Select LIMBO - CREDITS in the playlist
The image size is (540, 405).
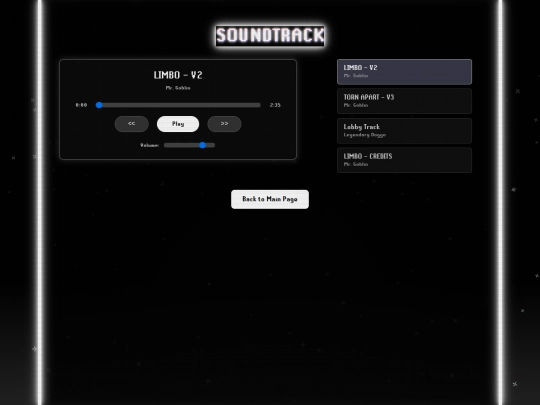pos(404,160)
